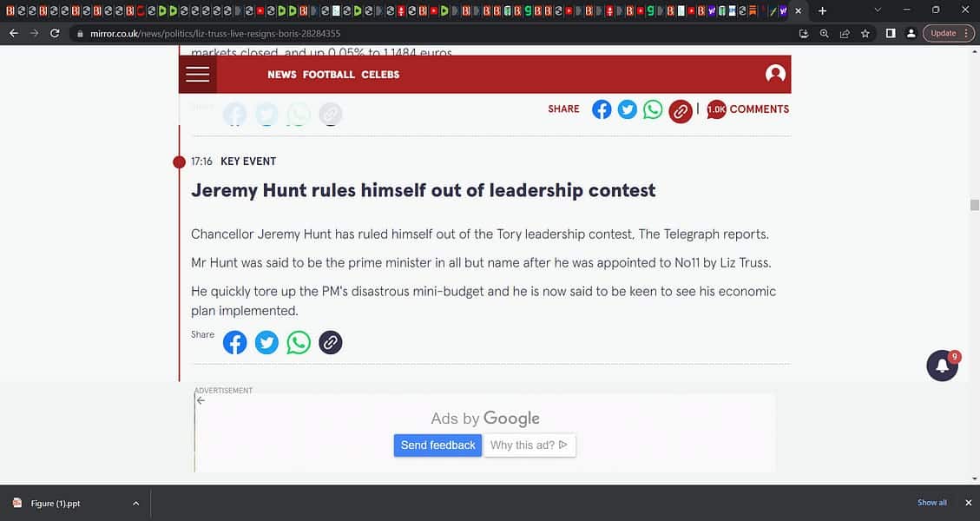Copy link for the Jeremy Hunt post
This screenshot has width=980, height=521.
(x=330, y=342)
